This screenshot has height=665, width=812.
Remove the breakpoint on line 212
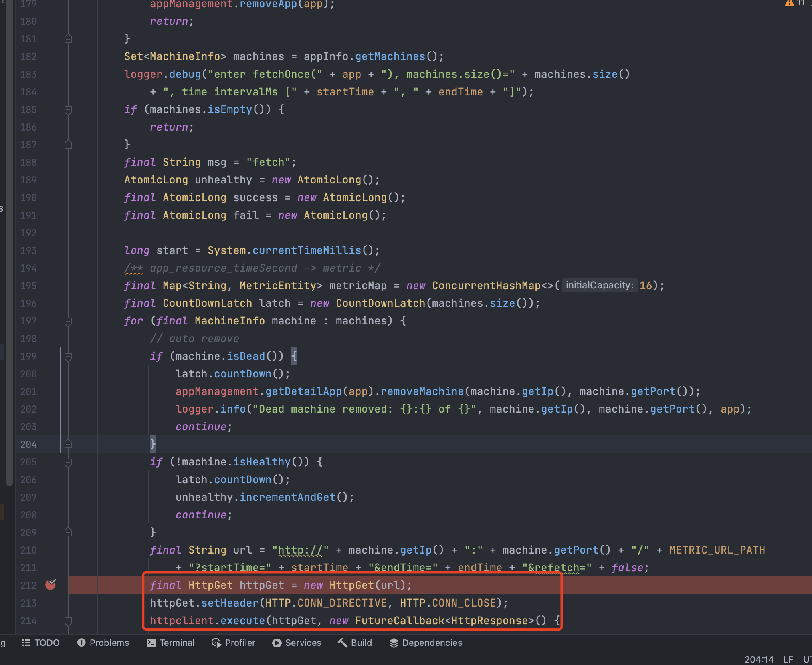(50, 585)
